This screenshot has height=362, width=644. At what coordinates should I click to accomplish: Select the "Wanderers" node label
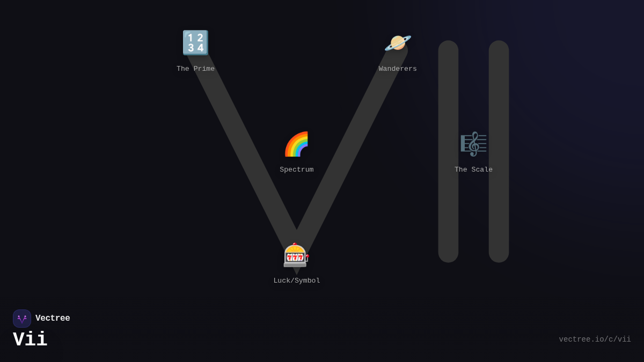click(398, 69)
